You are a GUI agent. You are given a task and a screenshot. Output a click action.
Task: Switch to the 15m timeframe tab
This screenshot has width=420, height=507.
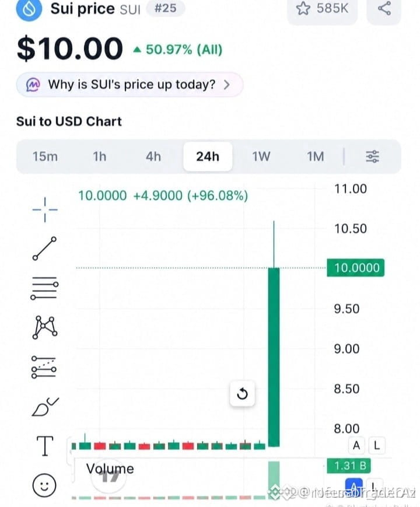point(45,156)
